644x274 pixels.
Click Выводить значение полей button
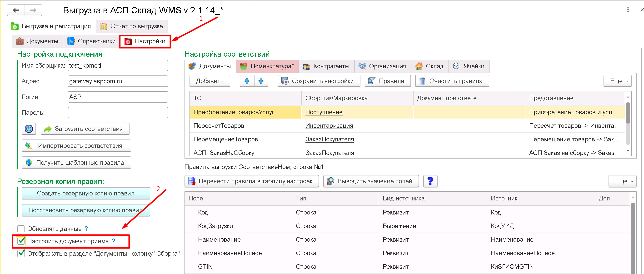click(371, 181)
